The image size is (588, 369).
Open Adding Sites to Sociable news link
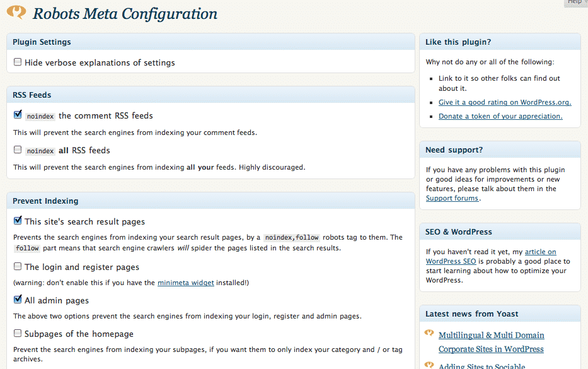(482, 366)
